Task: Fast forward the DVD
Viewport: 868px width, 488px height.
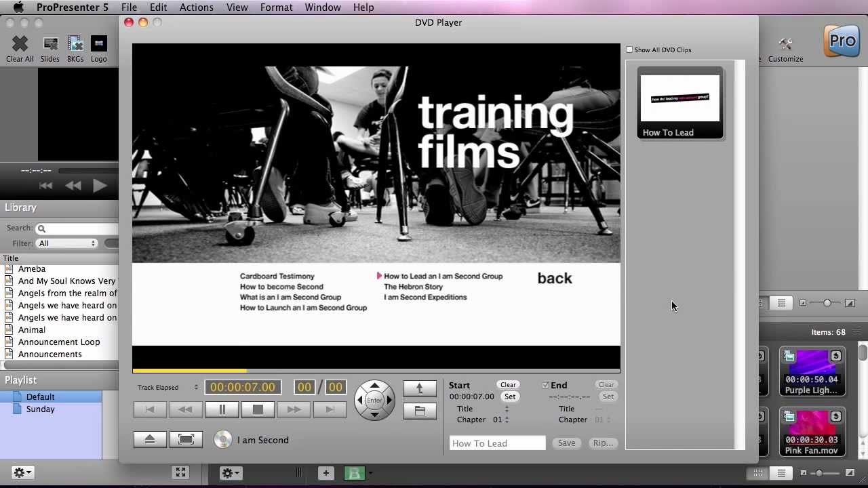Action: tap(294, 409)
